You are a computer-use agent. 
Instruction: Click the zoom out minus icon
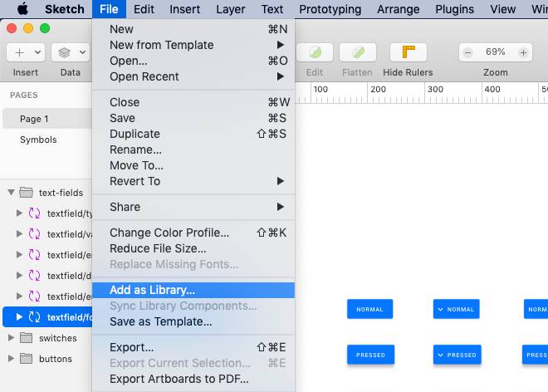tap(468, 52)
